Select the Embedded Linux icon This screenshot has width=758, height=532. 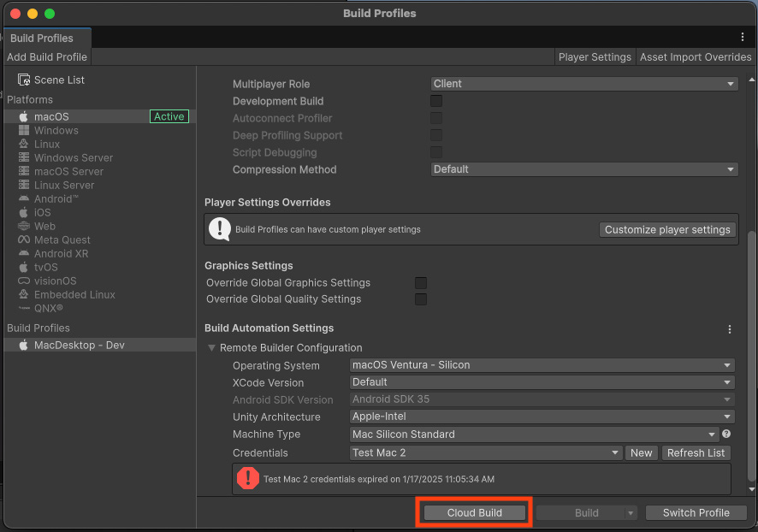24,294
